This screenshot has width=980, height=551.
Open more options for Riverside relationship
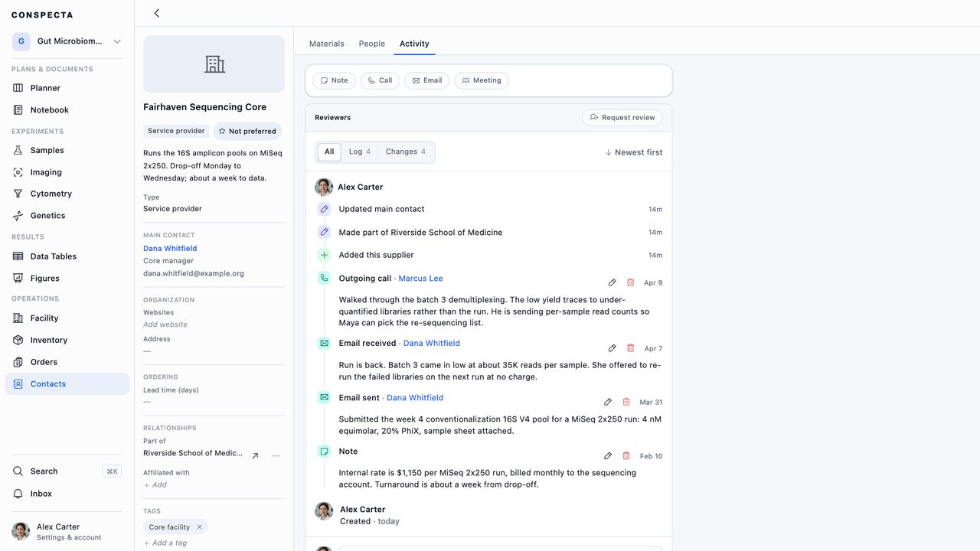pyautogui.click(x=276, y=455)
